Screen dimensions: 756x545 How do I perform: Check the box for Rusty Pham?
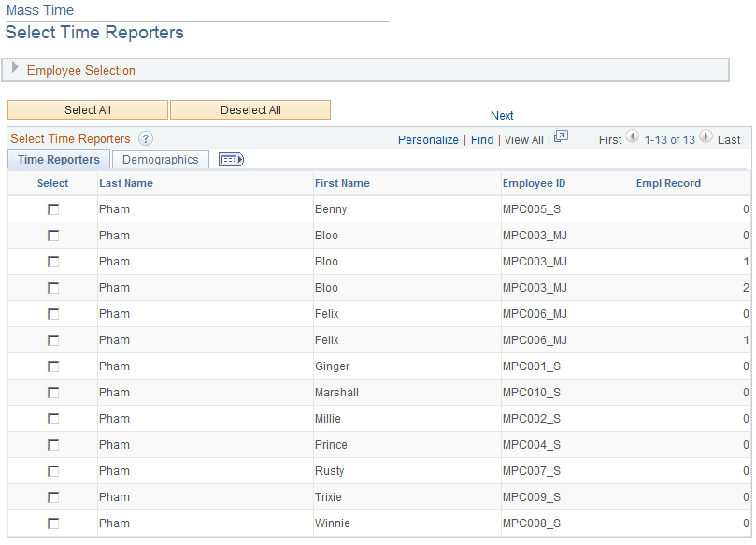[x=53, y=471]
